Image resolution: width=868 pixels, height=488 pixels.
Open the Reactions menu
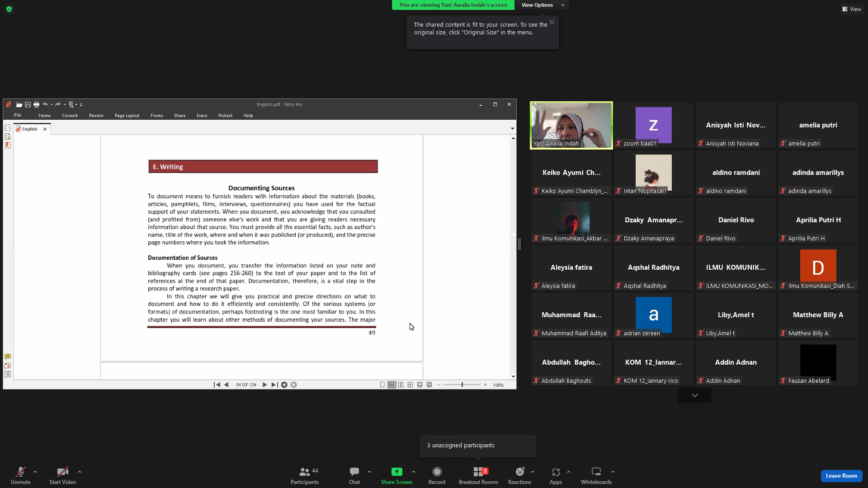tap(519, 476)
